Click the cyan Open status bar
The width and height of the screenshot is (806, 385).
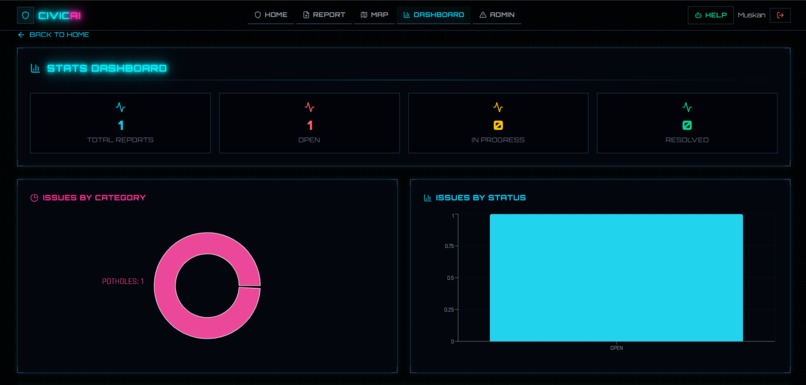(616, 278)
